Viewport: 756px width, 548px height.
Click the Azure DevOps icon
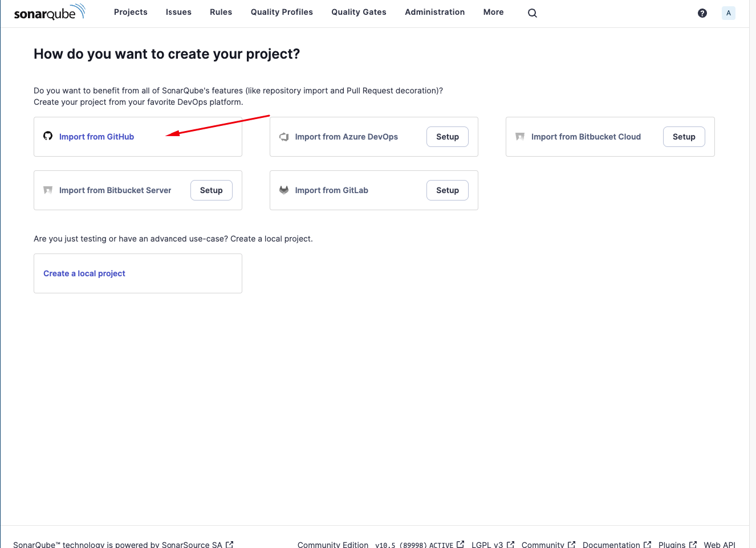tap(284, 137)
